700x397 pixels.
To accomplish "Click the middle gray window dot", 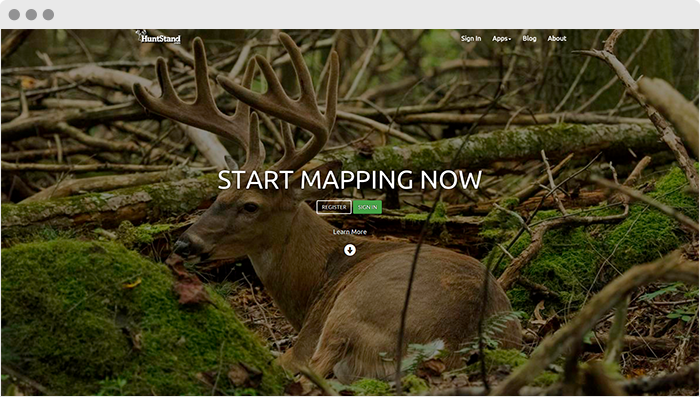I will (x=31, y=15).
